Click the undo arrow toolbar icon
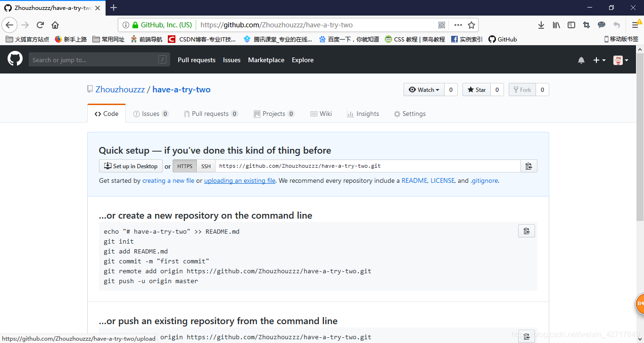The width and height of the screenshot is (644, 343). click(617, 25)
